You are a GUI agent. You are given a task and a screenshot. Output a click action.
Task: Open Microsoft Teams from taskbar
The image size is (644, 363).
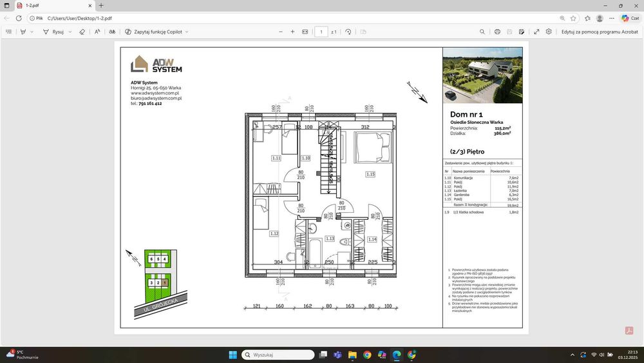[337, 355]
